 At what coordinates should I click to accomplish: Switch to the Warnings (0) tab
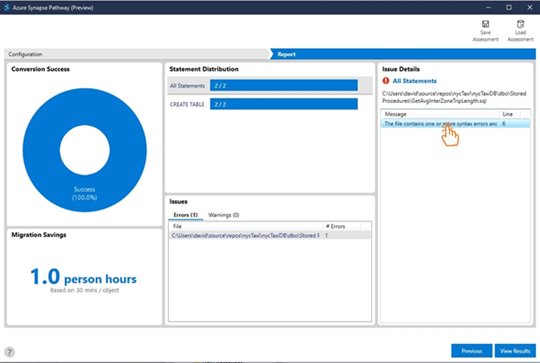(224, 215)
